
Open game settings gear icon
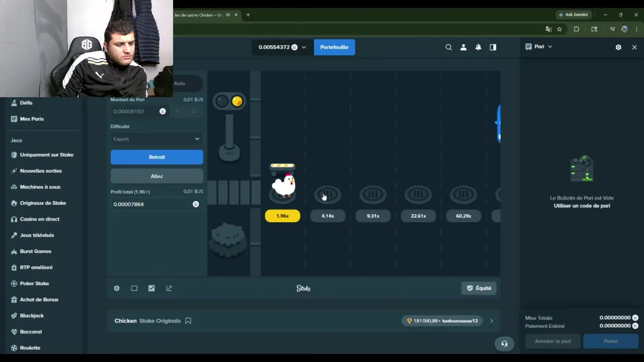(x=117, y=288)
